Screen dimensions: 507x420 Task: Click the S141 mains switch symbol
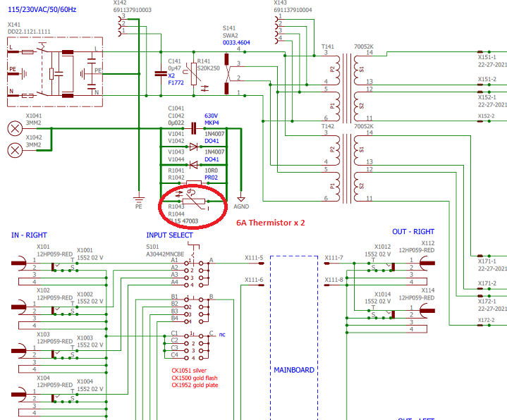click(x=227, y=74)
